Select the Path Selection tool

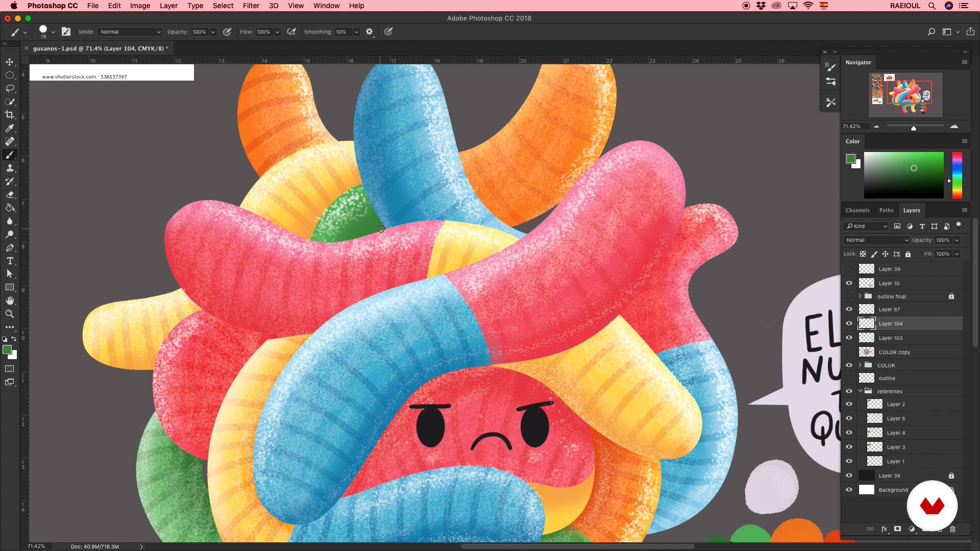(10, 274)
